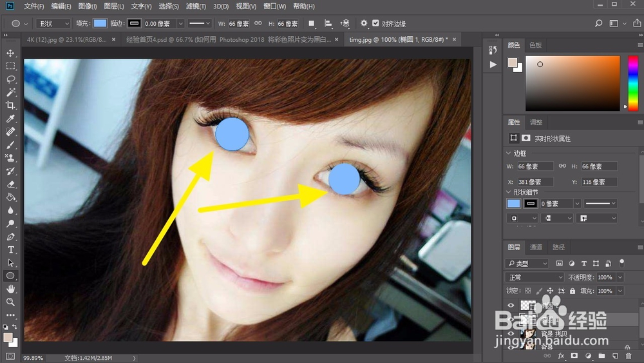The height and width of the screenshot is (363, 644).
Task: Toggle layer filtering switch on or off
Action: point(622,262)
